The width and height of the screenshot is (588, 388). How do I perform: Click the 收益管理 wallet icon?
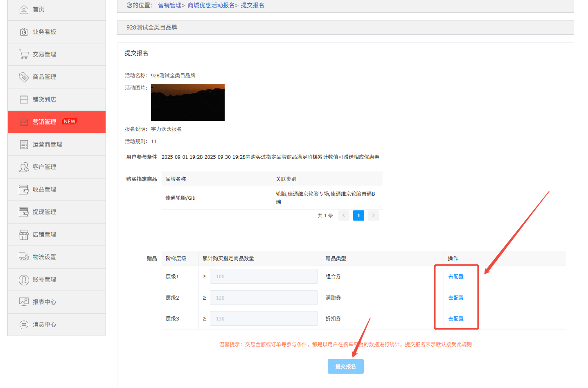point(24,189)
